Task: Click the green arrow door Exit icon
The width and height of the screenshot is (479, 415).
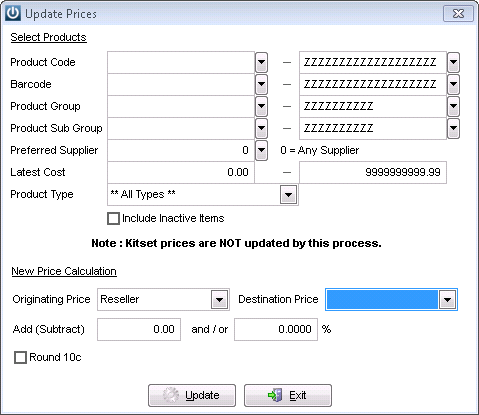Action: click(x=275, y=395)
